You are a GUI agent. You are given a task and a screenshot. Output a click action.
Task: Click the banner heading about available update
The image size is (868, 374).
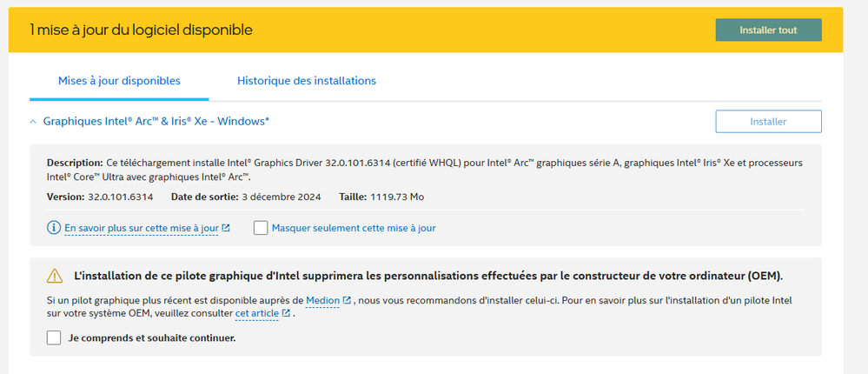click(141, 30)
